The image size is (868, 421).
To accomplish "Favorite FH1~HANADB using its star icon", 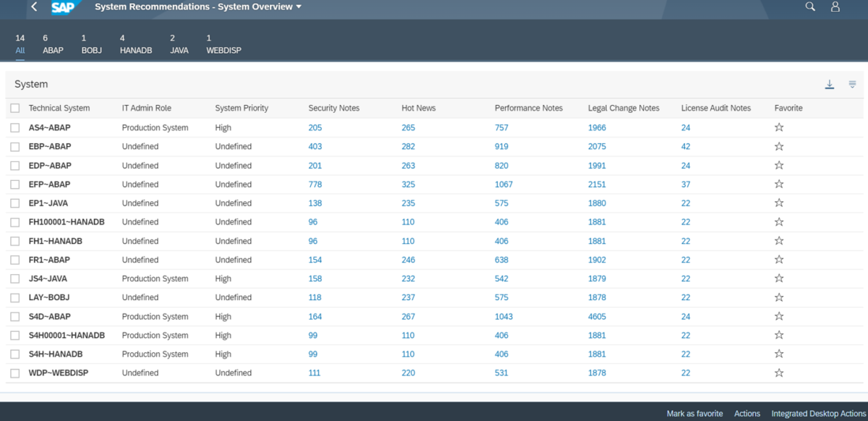I will coord(779,241).
